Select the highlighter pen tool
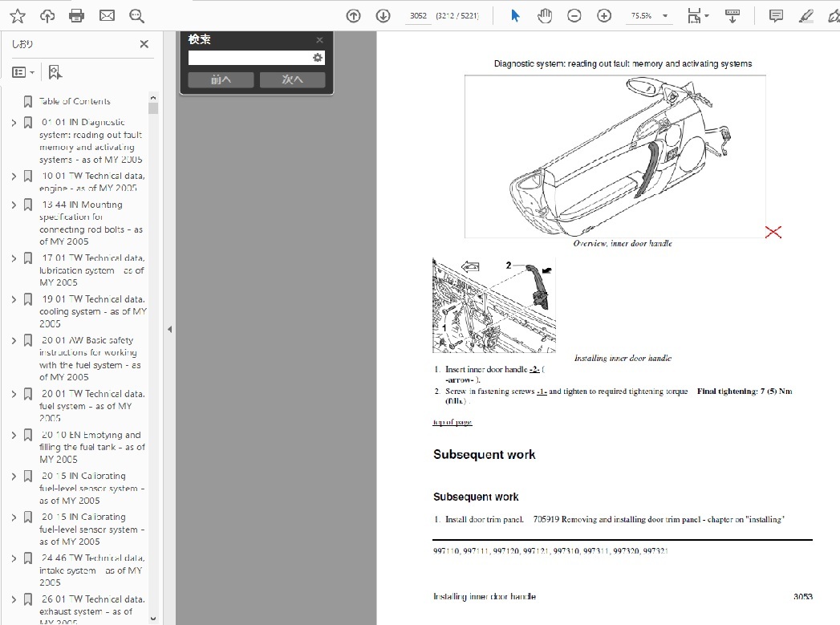The width and height of the screenshot is (840, 625). (806, 16)
